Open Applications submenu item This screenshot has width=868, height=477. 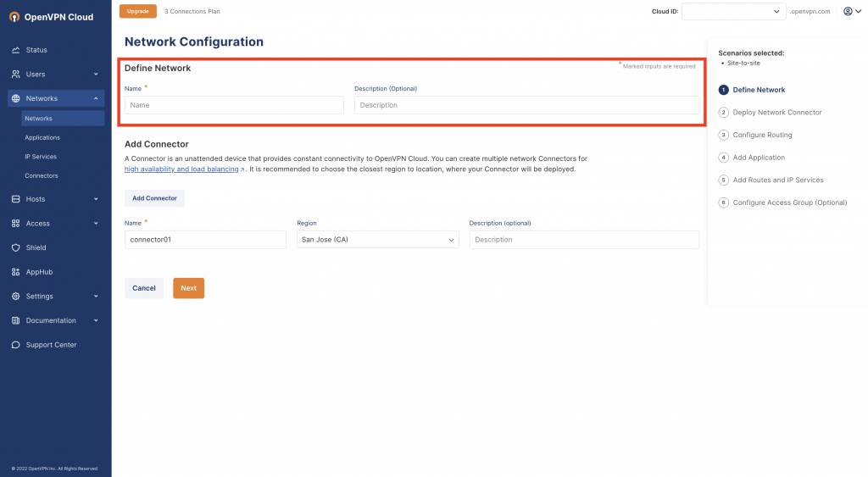click(42, 138)
